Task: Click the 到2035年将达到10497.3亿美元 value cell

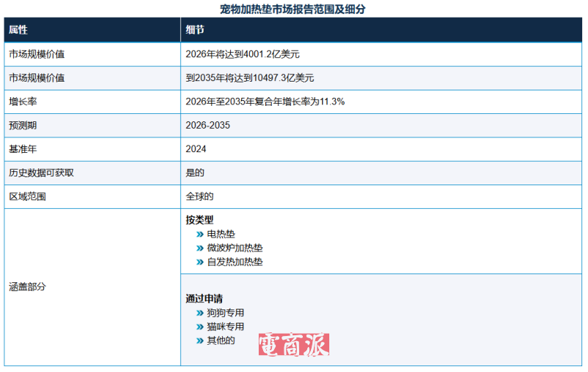Action: (x=251, y=77)
